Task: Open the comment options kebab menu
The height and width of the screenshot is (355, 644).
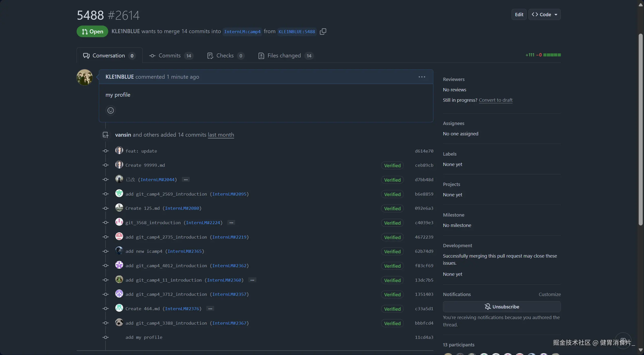Action: (421, 77)
